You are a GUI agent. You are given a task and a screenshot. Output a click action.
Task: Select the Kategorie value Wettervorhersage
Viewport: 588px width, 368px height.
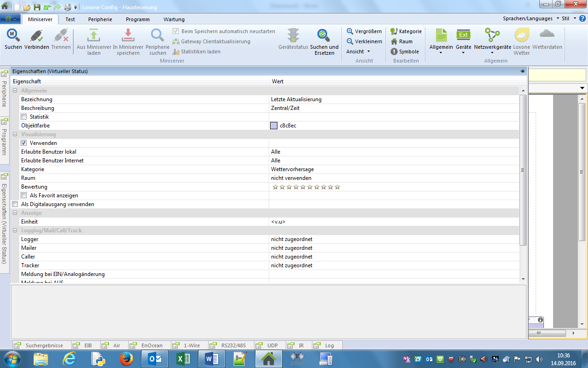click(x=293, y=169)
